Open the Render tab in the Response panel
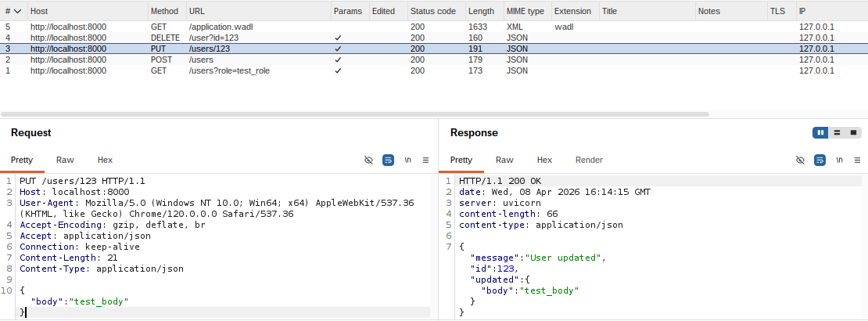 pyautogui.click(x=589, y=160)
